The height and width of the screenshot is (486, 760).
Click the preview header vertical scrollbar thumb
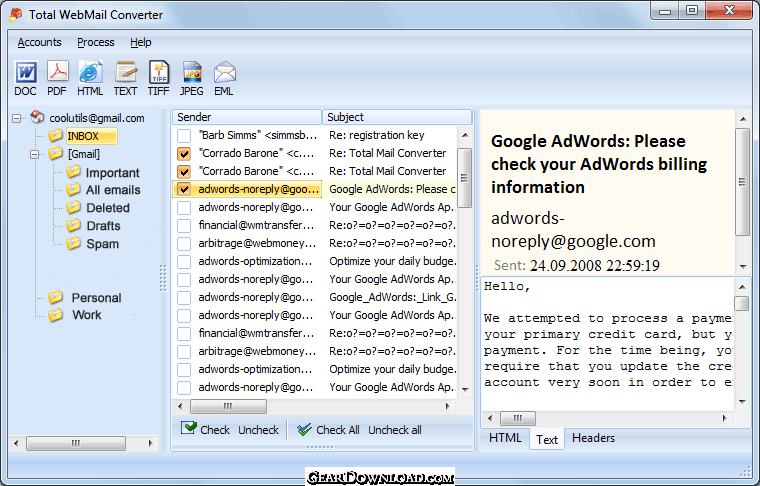click(x=743, y=182)
